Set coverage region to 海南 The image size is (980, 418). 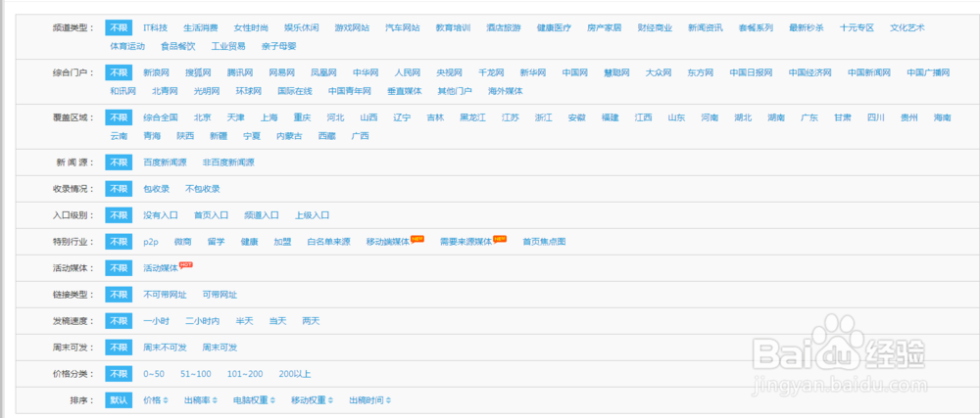[943, 117]
